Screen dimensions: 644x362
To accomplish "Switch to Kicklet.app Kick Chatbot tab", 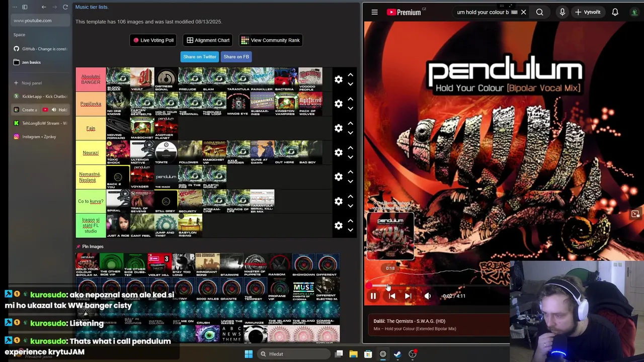I will (x=40, y=96).
